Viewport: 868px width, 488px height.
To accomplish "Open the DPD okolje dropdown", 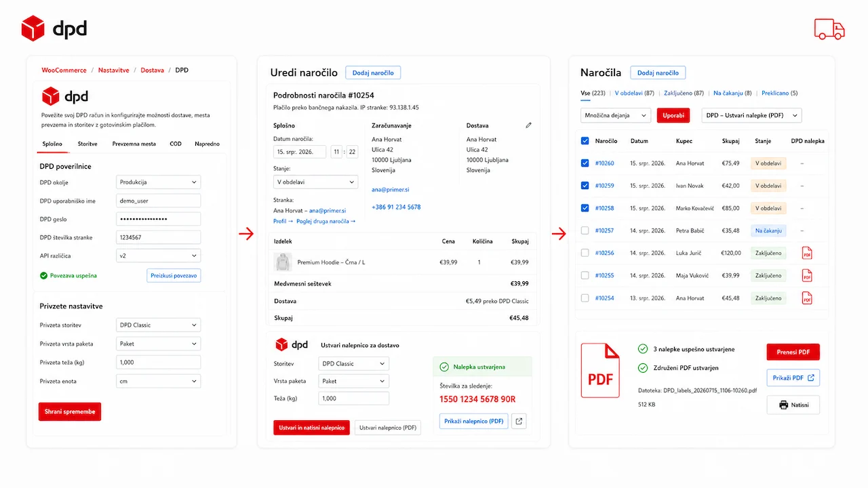I will coord(159,182).
